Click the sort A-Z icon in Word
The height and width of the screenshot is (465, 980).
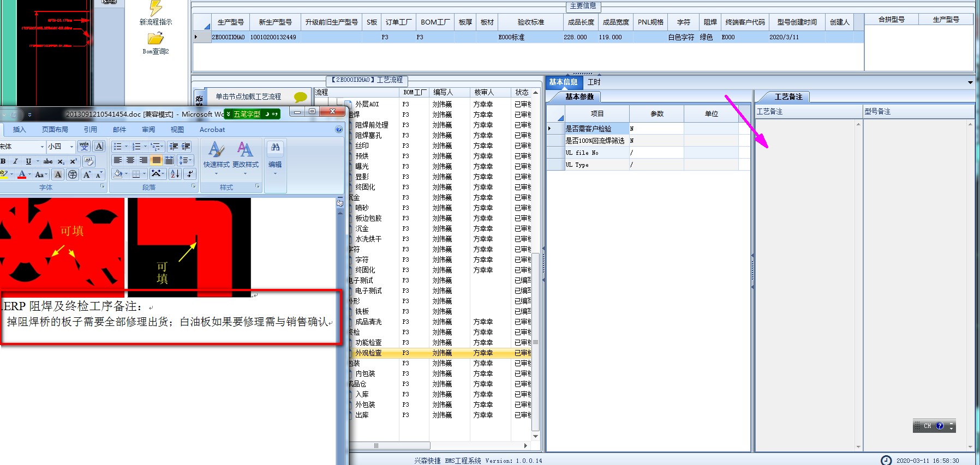click(175, 174)
